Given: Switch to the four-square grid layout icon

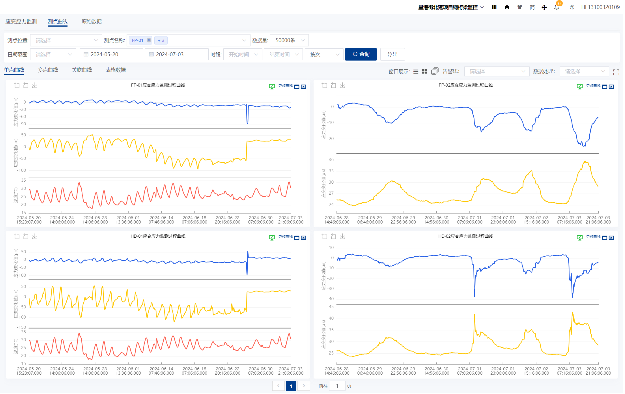Looking at the screenshot, I should pyautogui.click(x=425, y=71).
